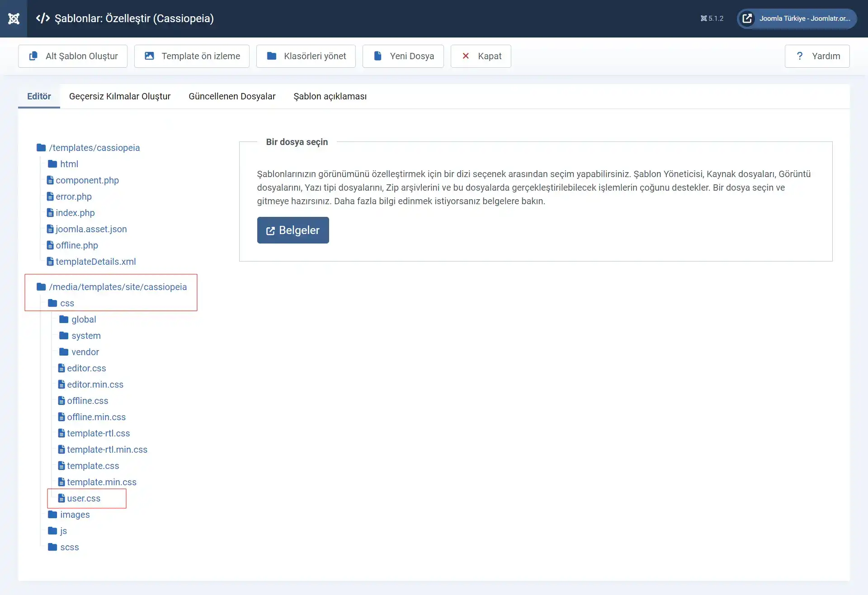868x595 pixels.
Task: Click the image icon in Template ön izleme
Action: (150, 56)
